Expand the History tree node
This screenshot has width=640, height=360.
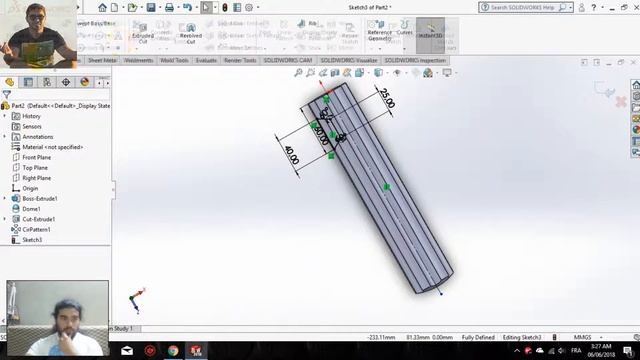click(4, 116)
